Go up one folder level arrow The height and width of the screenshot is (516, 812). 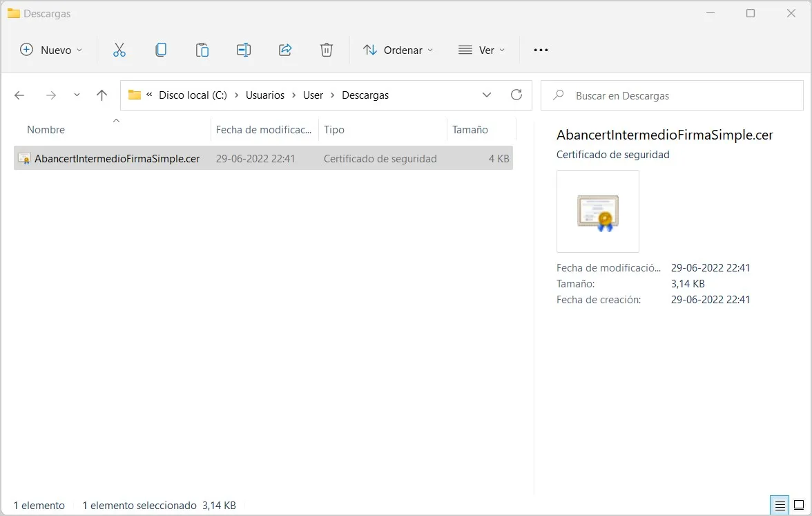point(101,95)
